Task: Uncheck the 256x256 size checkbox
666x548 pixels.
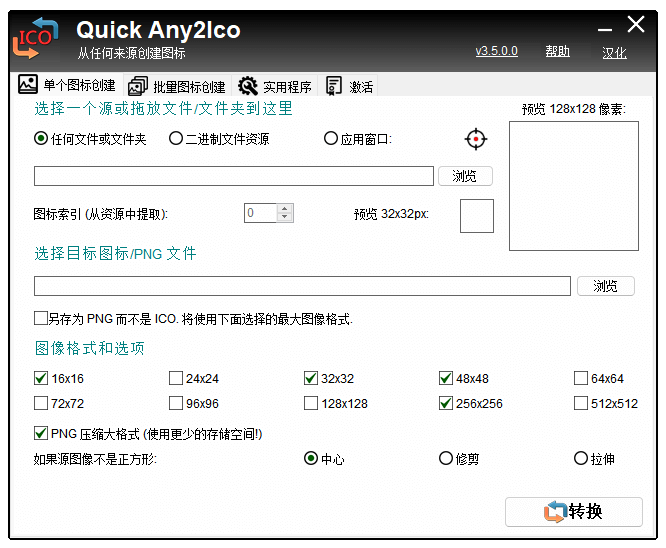Action: point(446,404)
